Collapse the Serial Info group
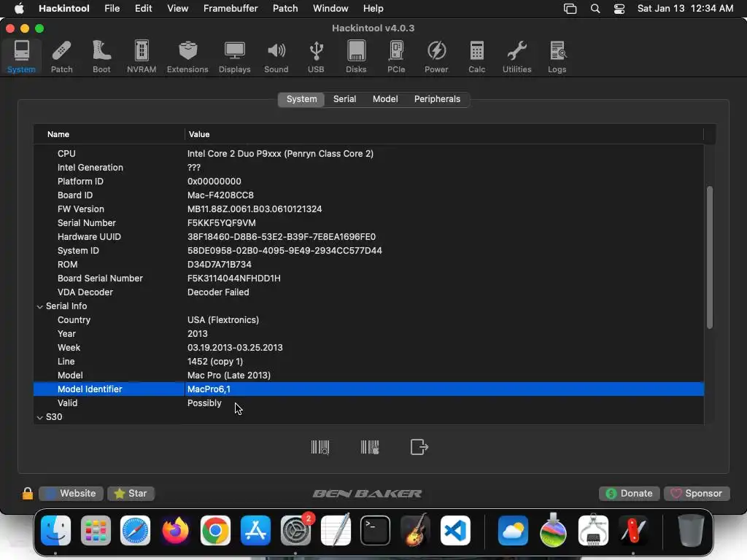Viewport: 747px width, 560px height. [40, 307]
